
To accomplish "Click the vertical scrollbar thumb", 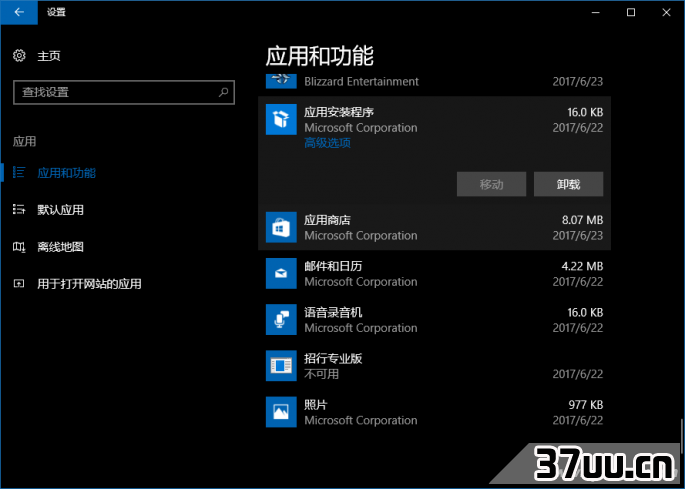I will [681, 437].
